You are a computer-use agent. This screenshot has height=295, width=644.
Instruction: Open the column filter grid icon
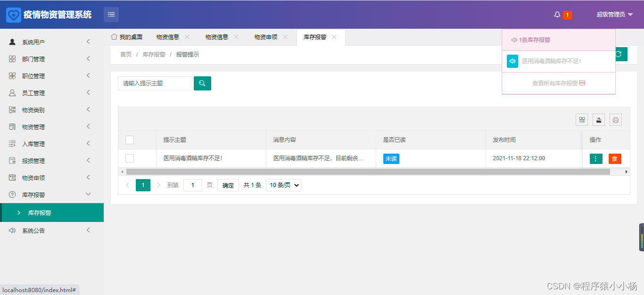click(582, 120)
